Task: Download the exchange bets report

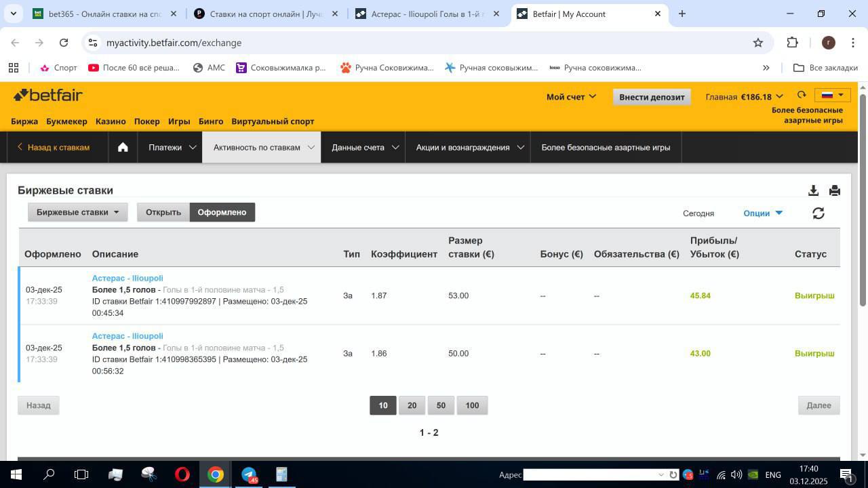Action: (813, 190)
